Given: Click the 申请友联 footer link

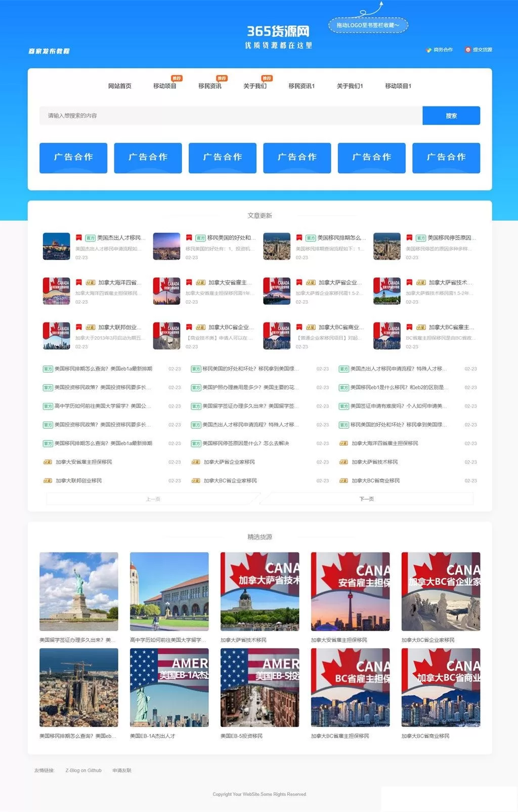Looking at the screenshot, I should tap(122, 770).
